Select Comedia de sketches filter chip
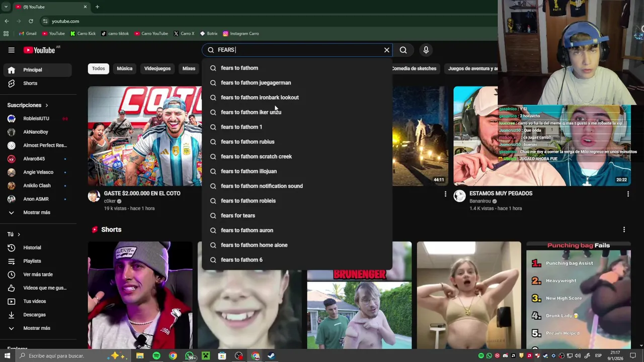 414,68
